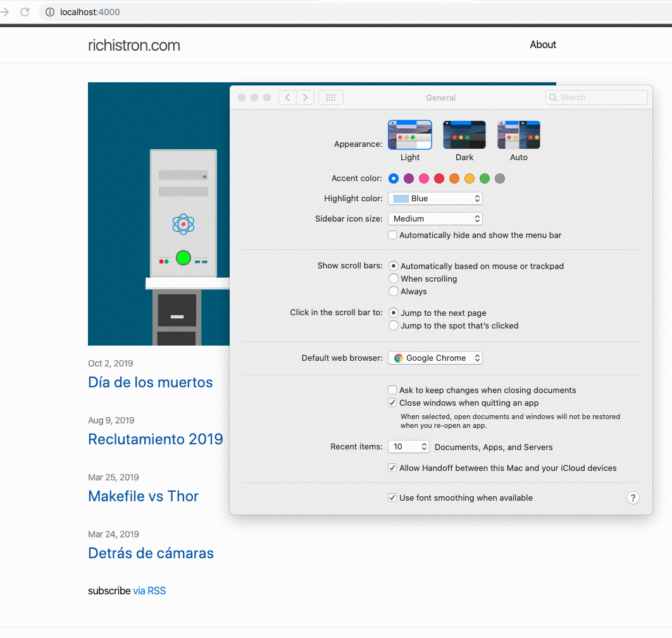The image size is (672, 638).
Task: Choose the purple accent color
Action: (x=409, y=178)
